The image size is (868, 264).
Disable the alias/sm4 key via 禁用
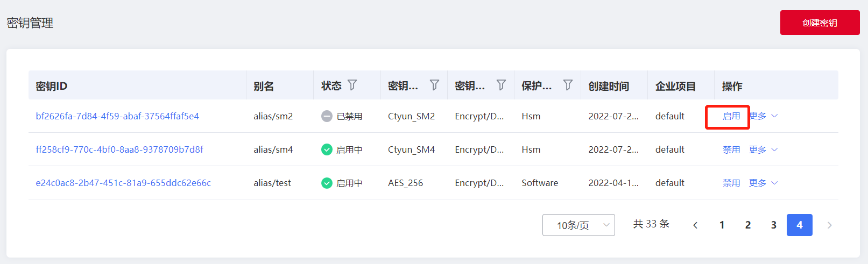(x=731, y=149)
